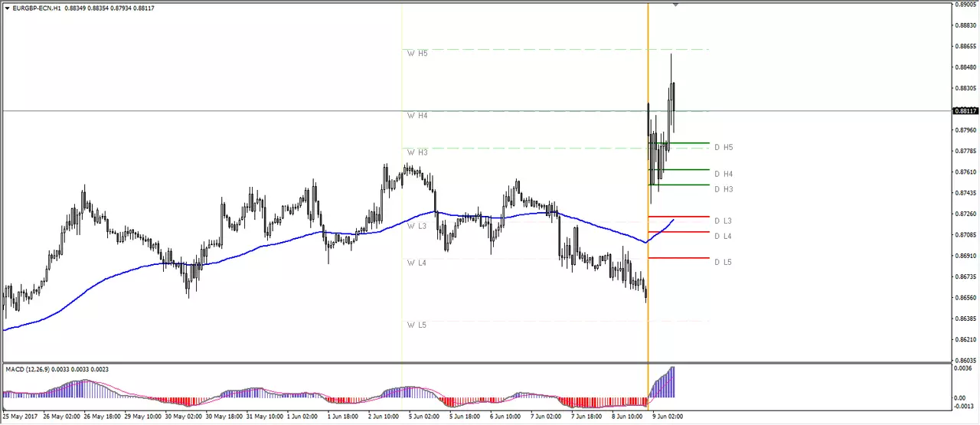This screenshot has height=425, width=980.
Task: Select the W H5 pivot label
Action: click(417, 54)
